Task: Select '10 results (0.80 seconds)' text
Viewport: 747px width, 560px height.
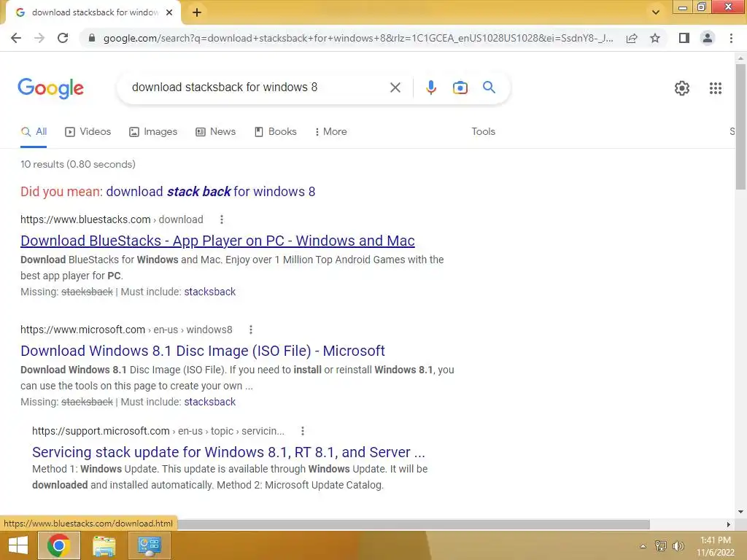Action: [x=77, y=164]
